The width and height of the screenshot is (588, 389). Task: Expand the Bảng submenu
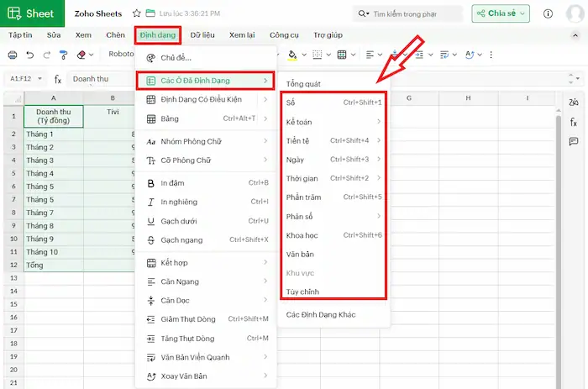coord(206,119)
